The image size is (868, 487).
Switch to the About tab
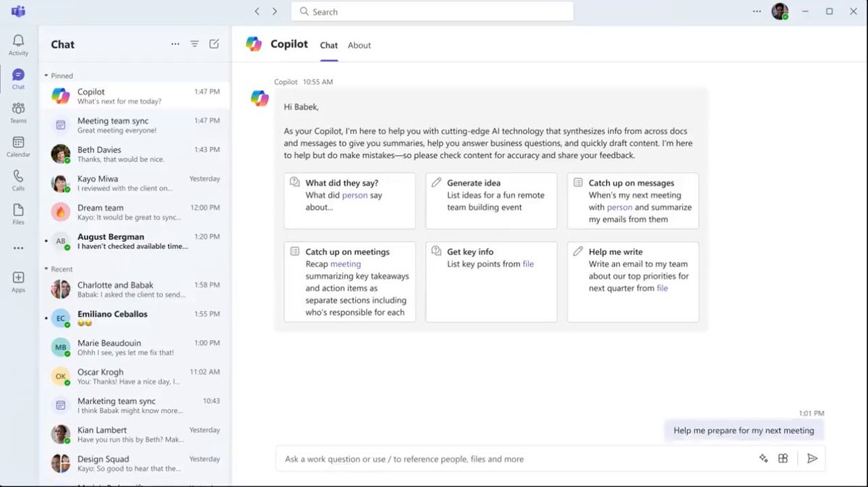pos(359,45)
